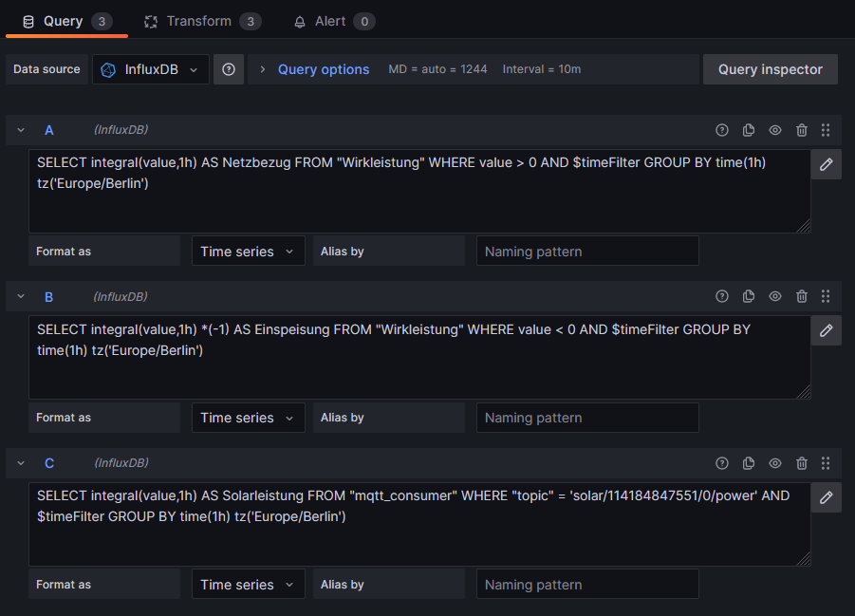855x616 pixels.
Task: Collapse query A row with the chevron
Action: [x=21, y=130]
